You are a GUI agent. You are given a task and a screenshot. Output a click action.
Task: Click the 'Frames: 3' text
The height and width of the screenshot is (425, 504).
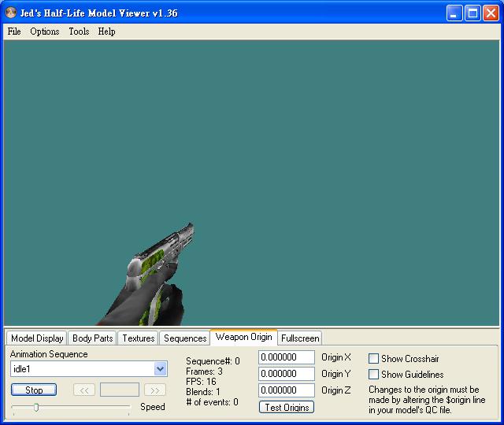204,371
